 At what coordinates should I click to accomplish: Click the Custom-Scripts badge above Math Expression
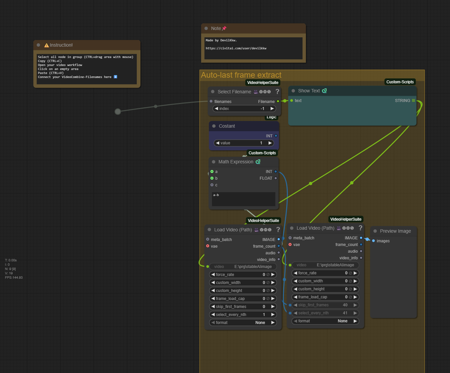pyautogui.click(x=262, y=153)
